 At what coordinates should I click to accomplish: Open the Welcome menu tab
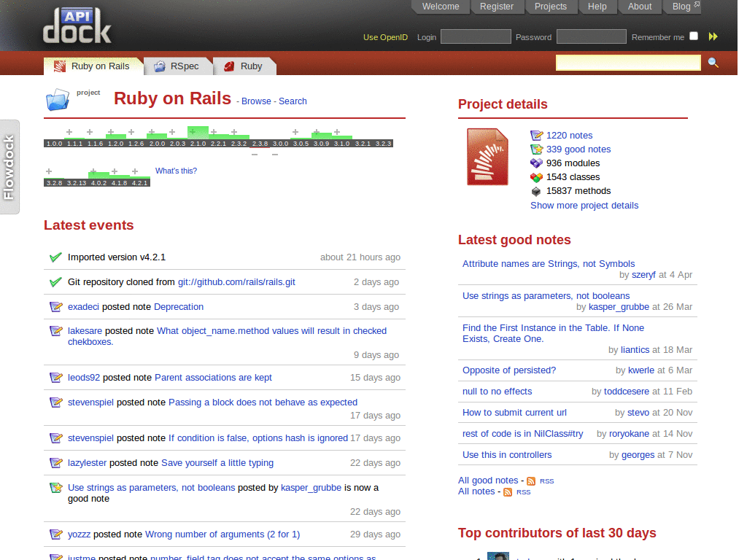441,7
